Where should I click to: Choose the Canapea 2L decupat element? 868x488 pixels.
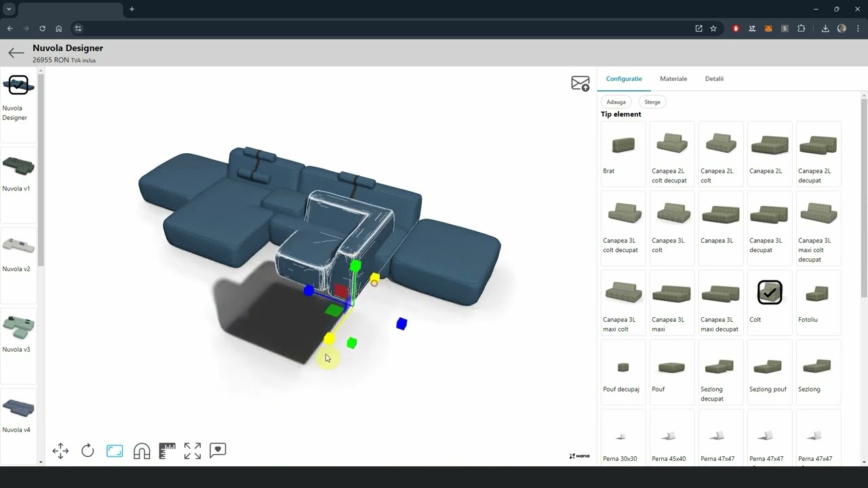[818, 153]
